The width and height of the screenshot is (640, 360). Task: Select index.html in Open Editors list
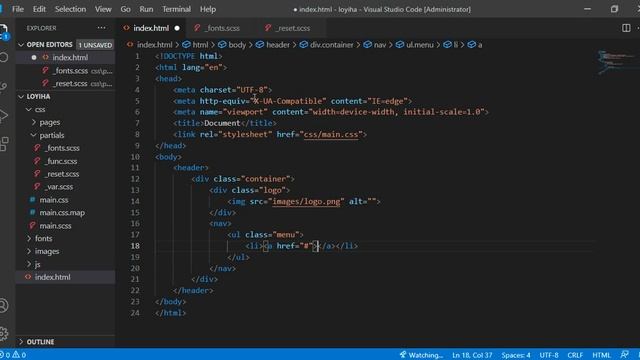(x=65, y=58)
